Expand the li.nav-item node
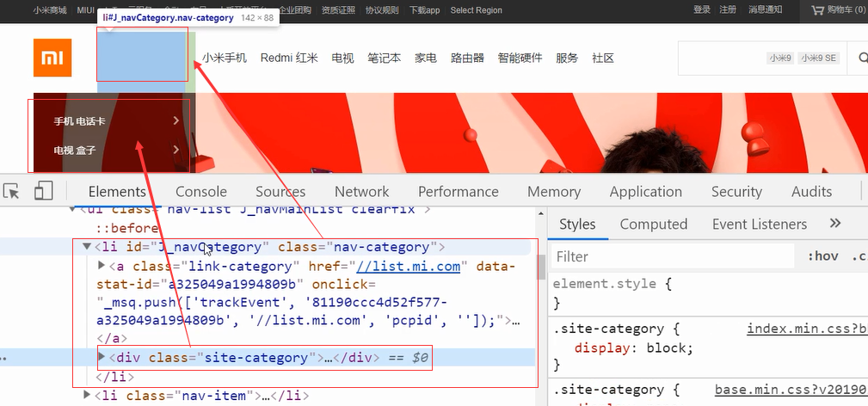868x406 pixels. pyautogui.click(x=87, y=395)
